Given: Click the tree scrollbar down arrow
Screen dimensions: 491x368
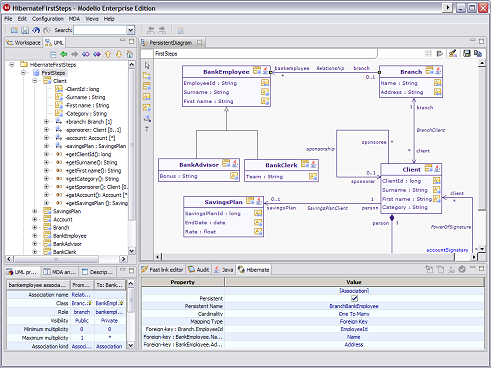Looking at the screenshot, I should 132,251.
